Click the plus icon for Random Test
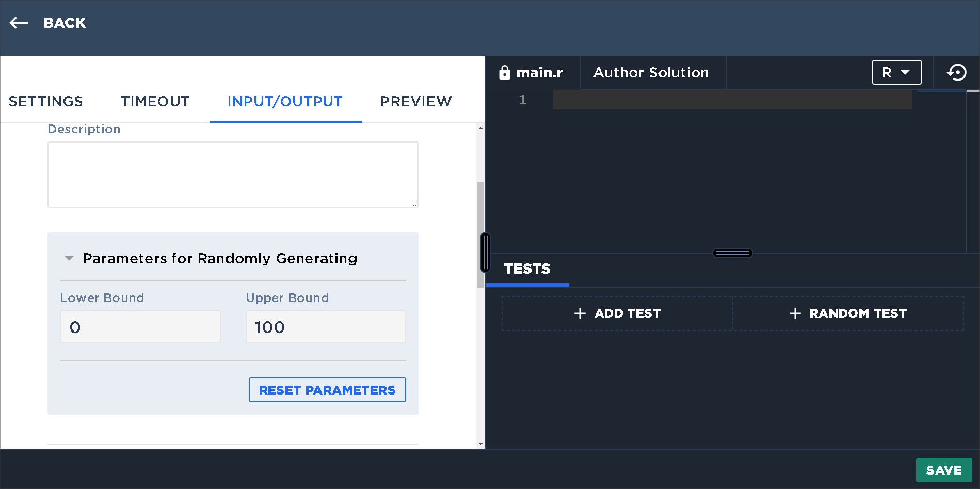The width and height of the screenshot is (980, 489). click(x=795, y=313)
